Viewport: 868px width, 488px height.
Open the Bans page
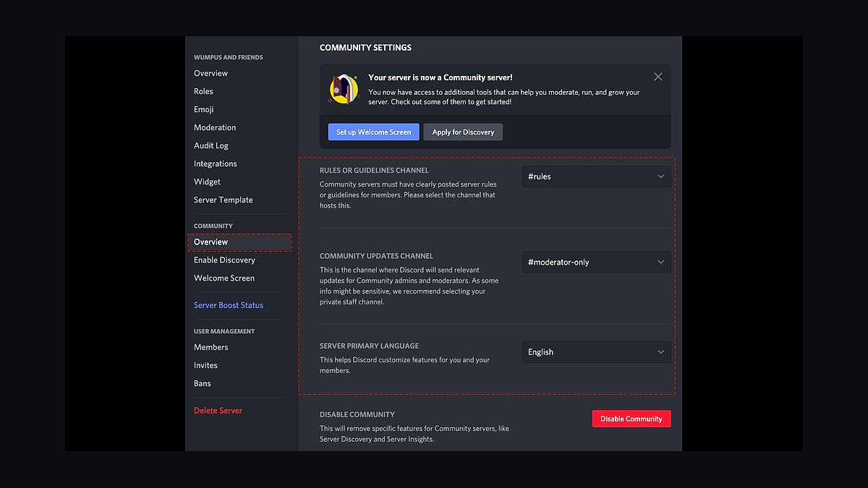pos(203,383)
